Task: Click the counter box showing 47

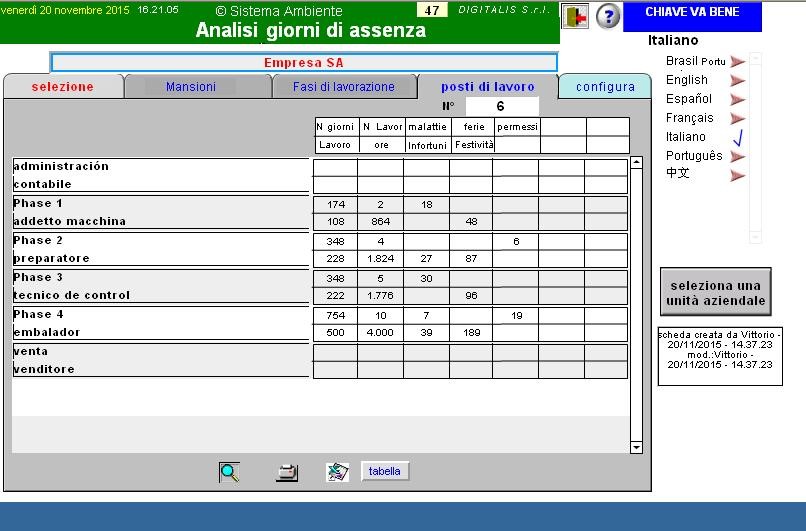Action: pyautogui.click(x=432, y=10)
